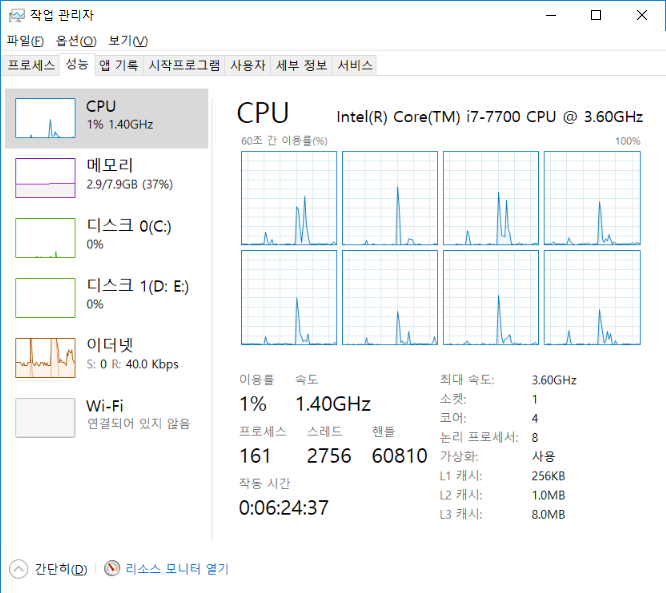The height and width of the screenshot is (593, 666).
Task: Click the 연결되어 있지 않음 Wi-Fi status
Action: [138, 424]
